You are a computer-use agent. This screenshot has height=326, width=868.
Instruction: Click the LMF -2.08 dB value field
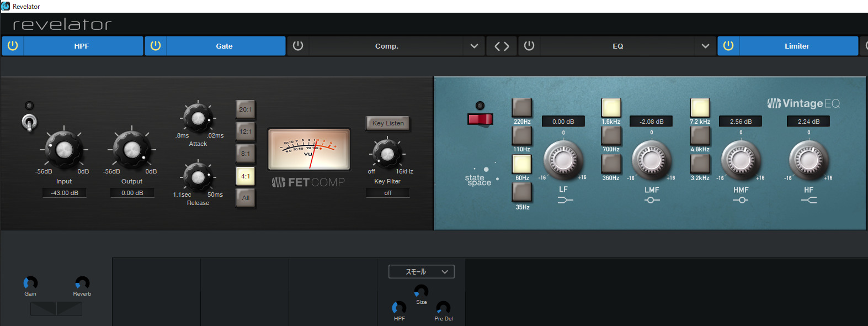(652, 122)
